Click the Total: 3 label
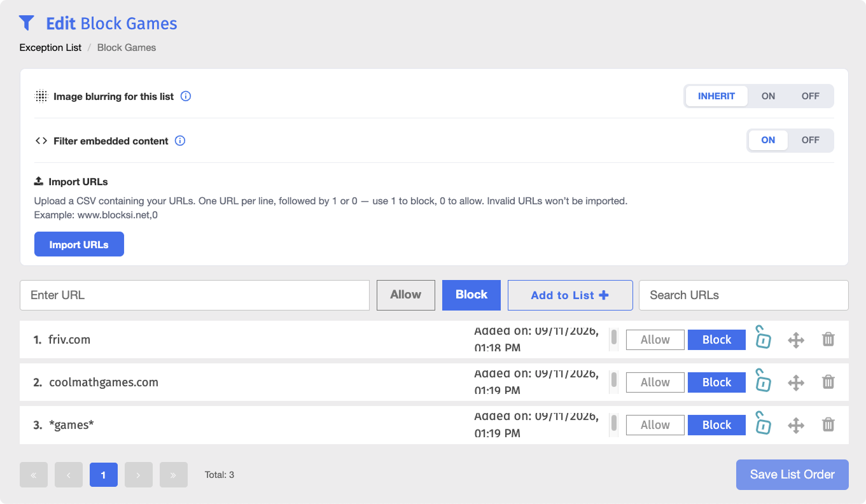The width and height of the screenshot is (866, 504). tap(220, 475)
